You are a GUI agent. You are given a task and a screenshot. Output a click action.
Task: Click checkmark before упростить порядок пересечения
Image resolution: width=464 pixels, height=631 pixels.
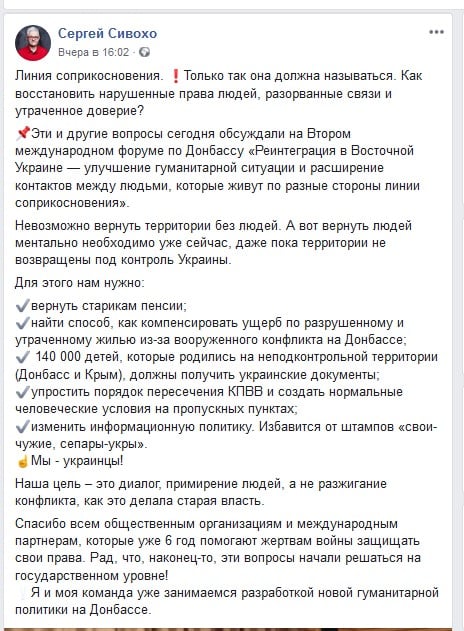click(x=22, y=392)
